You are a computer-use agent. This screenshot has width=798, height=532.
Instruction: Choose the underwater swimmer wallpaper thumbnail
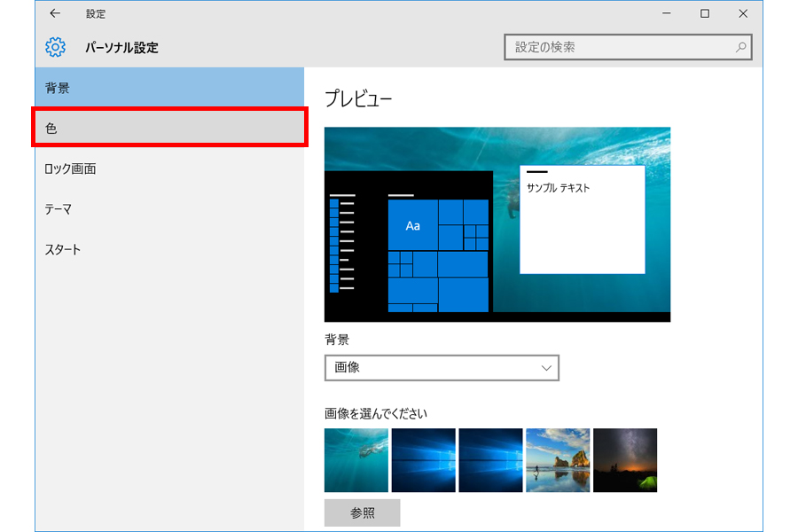coord(356,460)
